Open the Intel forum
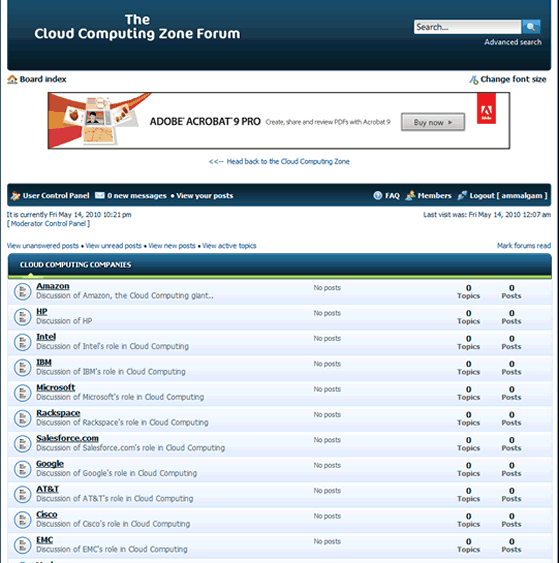559x563 pixels. point(46,337)
